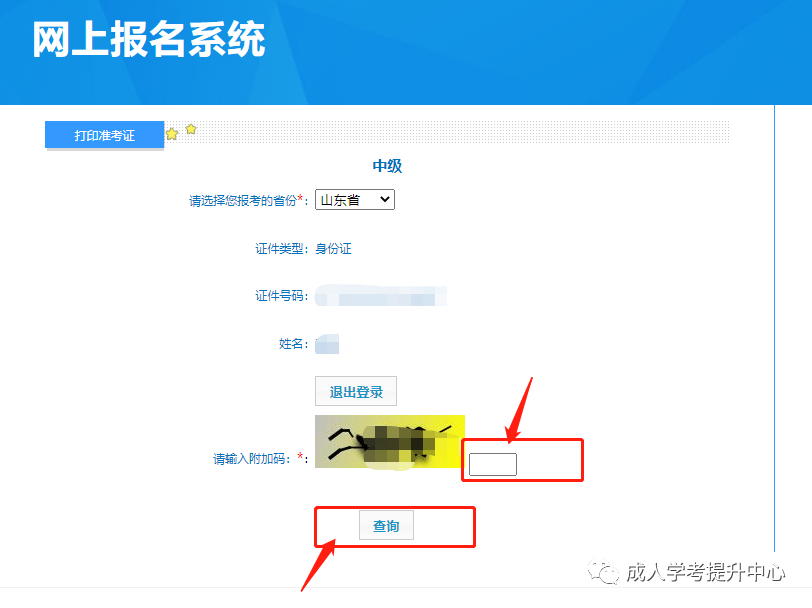Screen dimensions: 812x608
Task: Open the 打印准考证 tab
Action: tap(105, 135)
